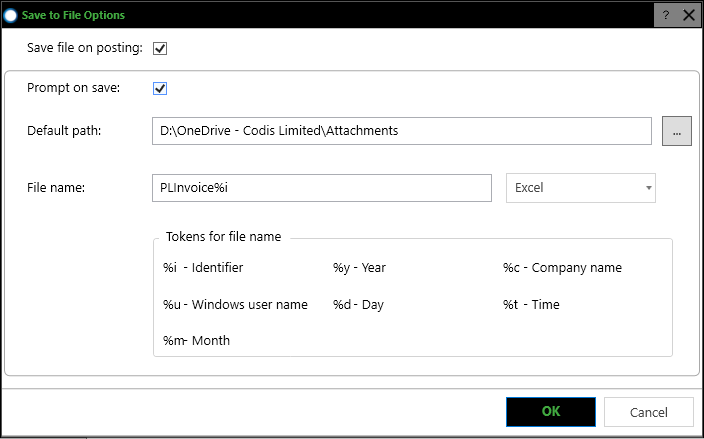Open the folder browser via ellipsis button
The height and width of the screenshot is (439, 704).
(x=677, y=131)
